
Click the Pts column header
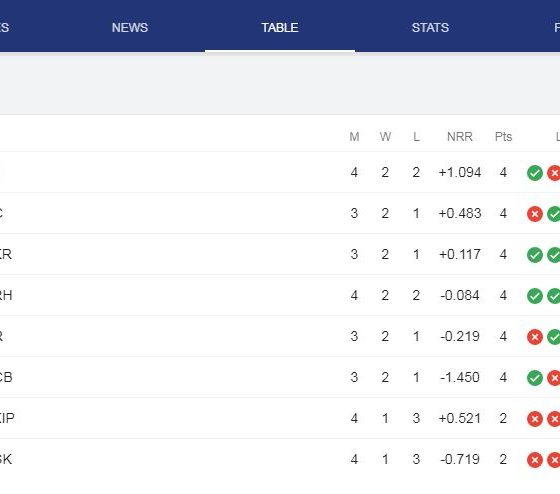coord(503,136)
